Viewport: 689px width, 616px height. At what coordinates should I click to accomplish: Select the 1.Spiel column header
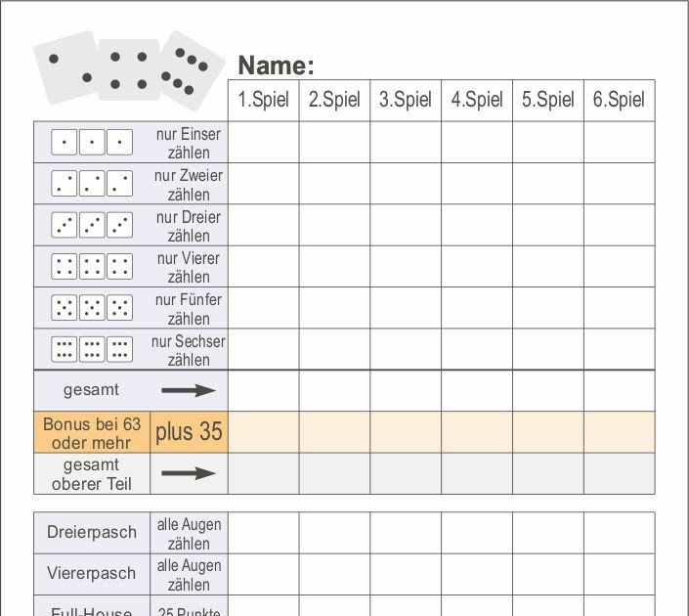tap(264, 101)
